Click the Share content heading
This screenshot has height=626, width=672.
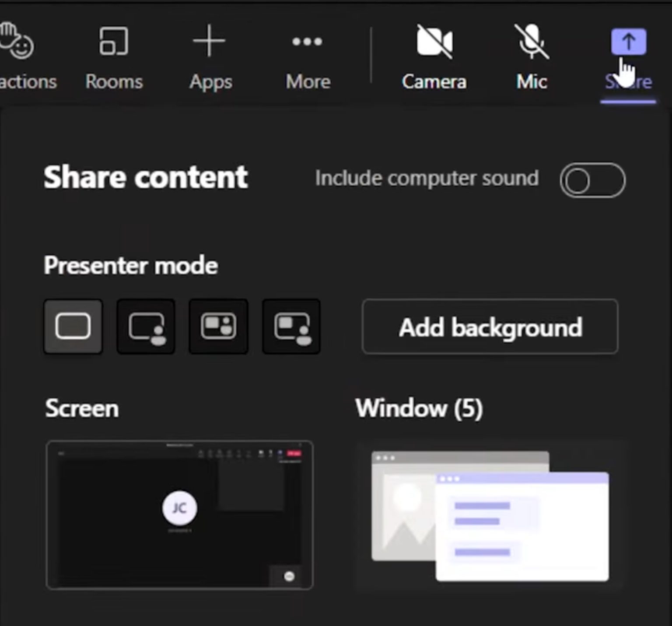point(145,177)
